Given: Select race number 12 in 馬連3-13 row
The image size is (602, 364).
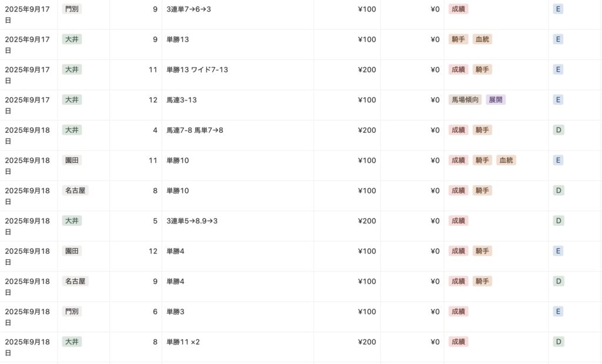Looking at the screenshot, I should click(x=153, y=100).
